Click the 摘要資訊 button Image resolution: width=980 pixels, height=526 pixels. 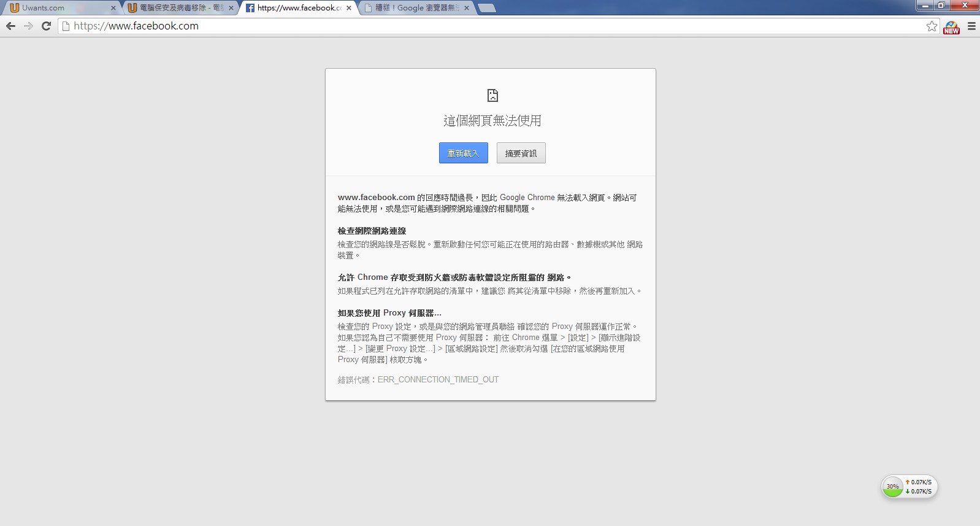tap(521, 153)
